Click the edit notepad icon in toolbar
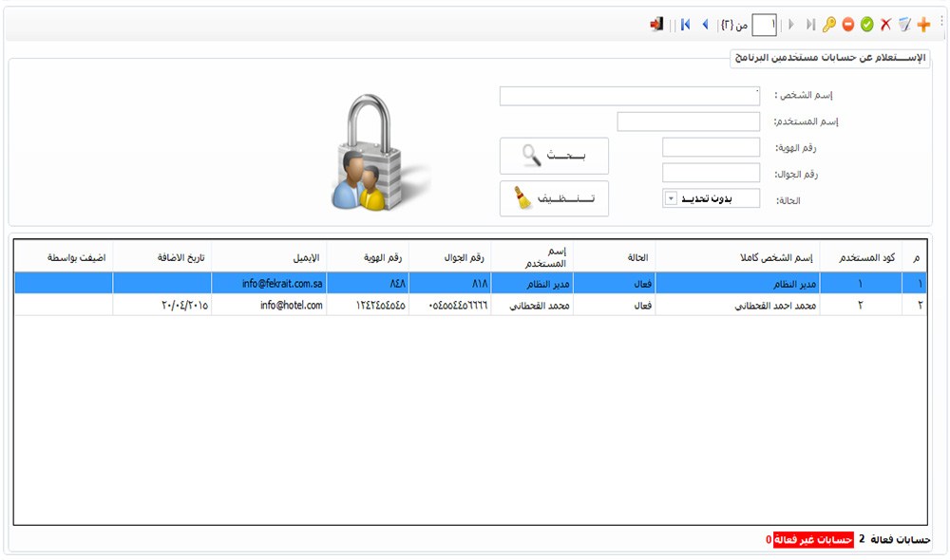The width and height of the screenshot is (950, 560). [x=904, y=25]
